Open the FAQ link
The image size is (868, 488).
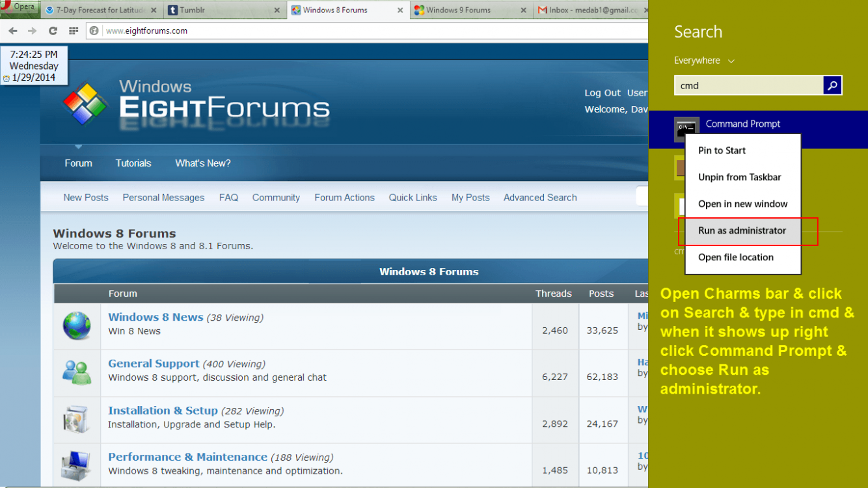pos(228,198)
